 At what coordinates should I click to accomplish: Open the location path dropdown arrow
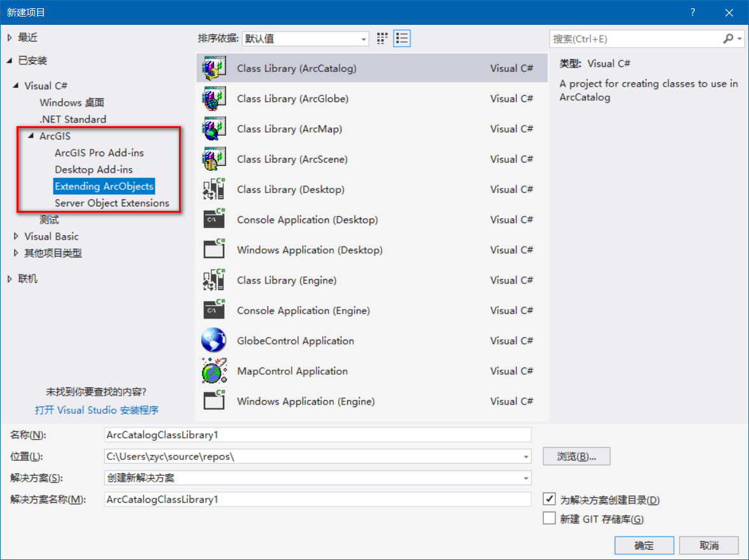pyautogui.click(x=525, y=457)
